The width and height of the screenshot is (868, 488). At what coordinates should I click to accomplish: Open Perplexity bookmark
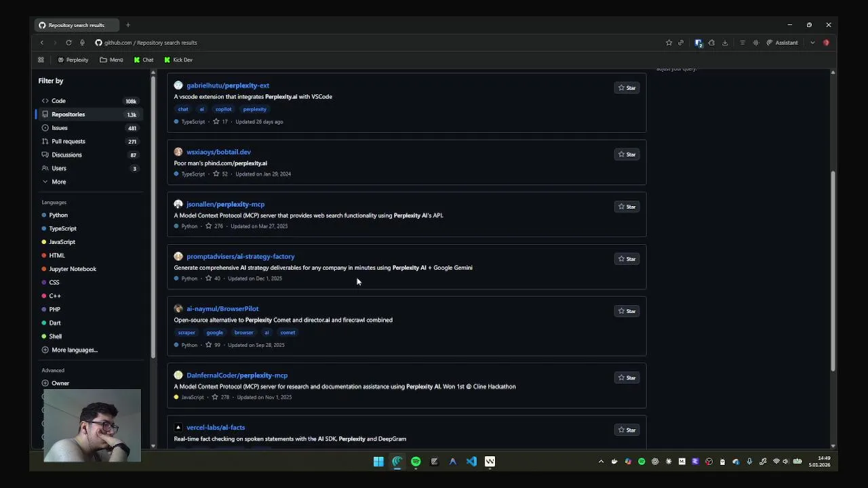pos(73,60)
